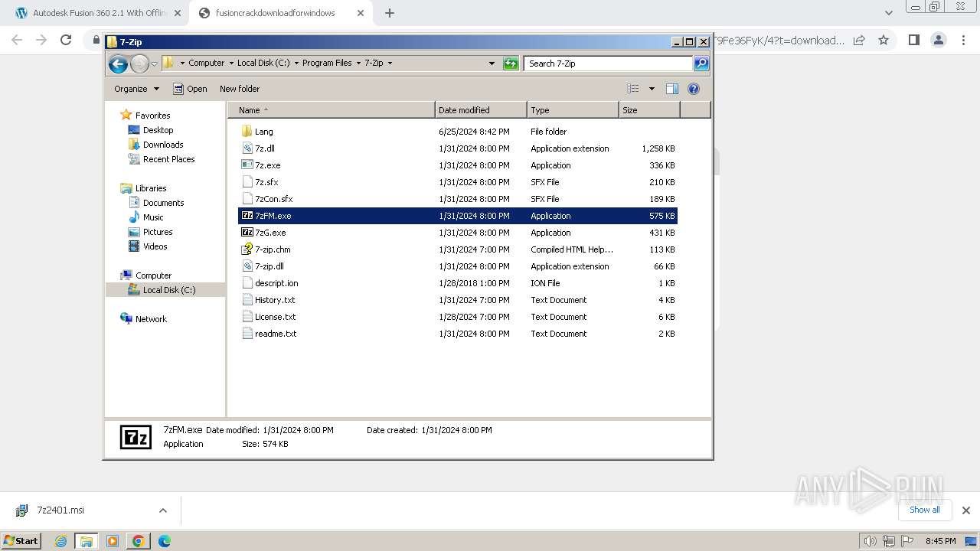Image resolution: width=980 pixels, height=551 pixels.
Task: Sort by the Date modified column header
Action: [x=481, y=110]
